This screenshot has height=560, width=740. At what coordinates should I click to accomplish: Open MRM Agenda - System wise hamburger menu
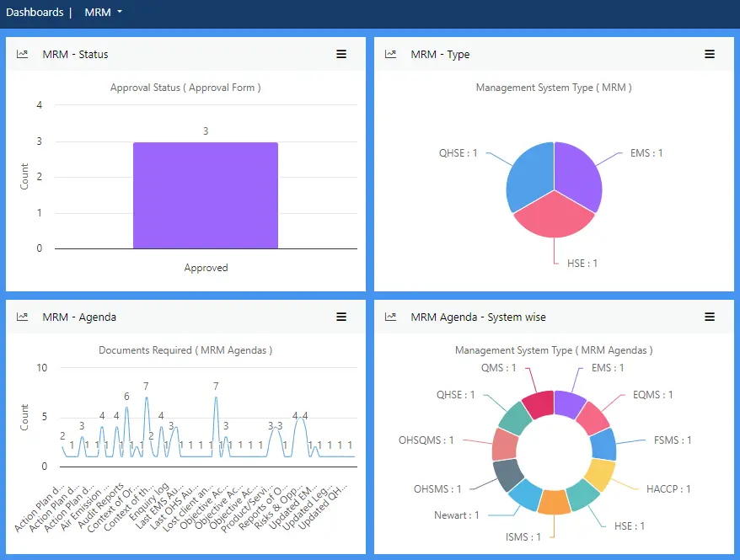[x=710, y=317]
